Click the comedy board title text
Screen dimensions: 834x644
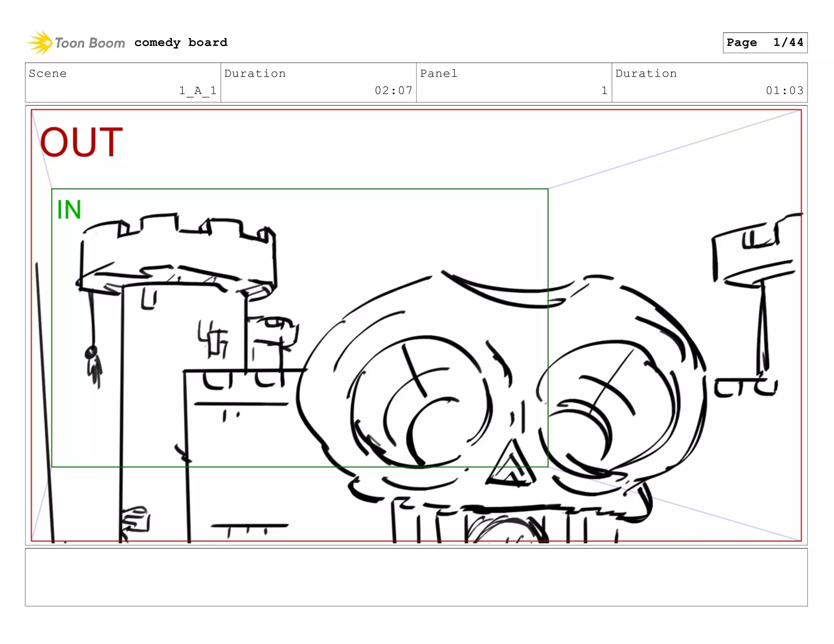tap(181, 42)
